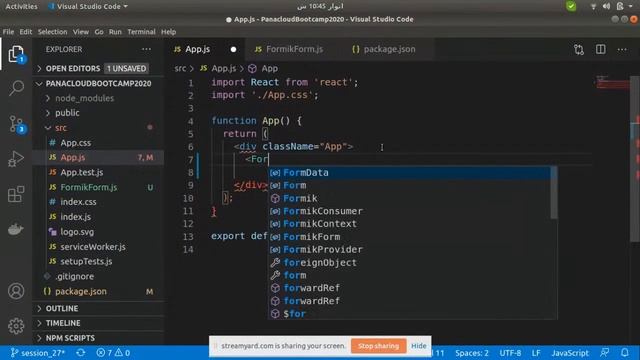
Task: Split the editor to the right
Action: [600, 49]
